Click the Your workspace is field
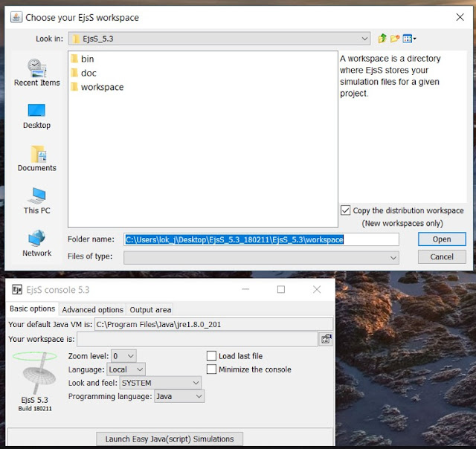This screenshot has width=476, height=449. pos(197,339)
